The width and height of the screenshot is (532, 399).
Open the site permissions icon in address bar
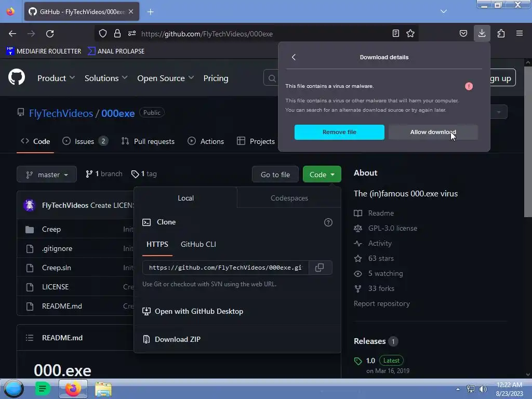tap(132, 33)
